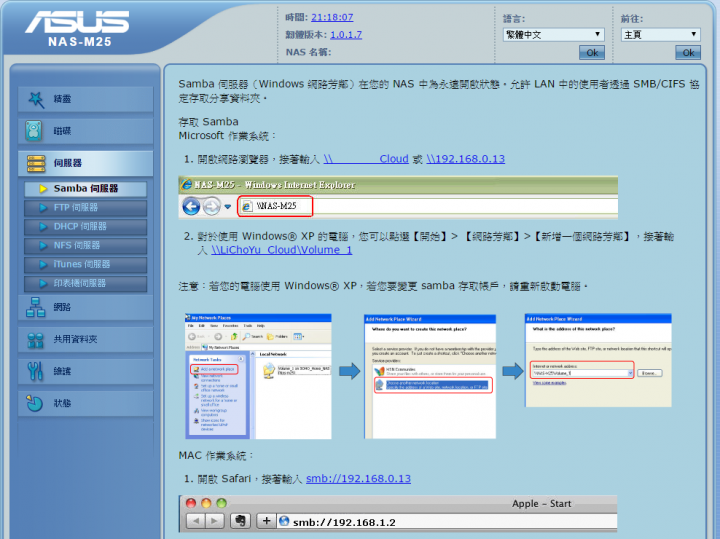The height and width of the screenshot is (539, 720).
Task: Click Ok button under go-to dropdown
Action: pos(688,53)
